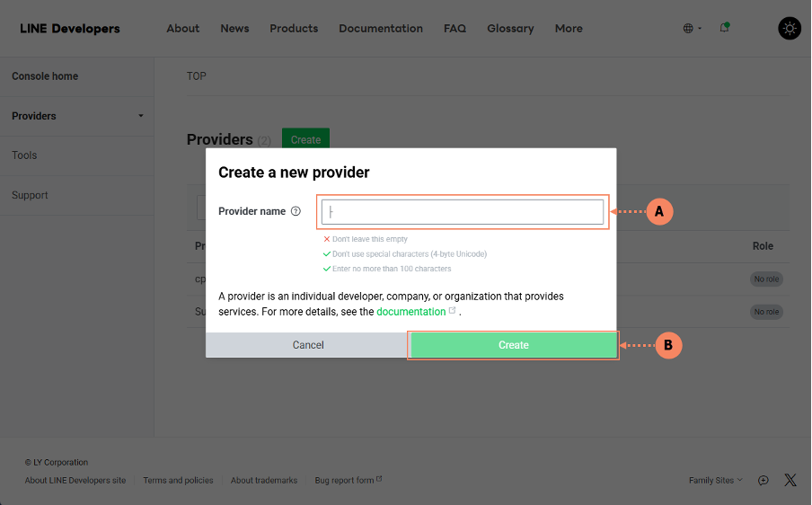Open the documentation link in dialog
The image size is (812, 505).
(411, 312)
